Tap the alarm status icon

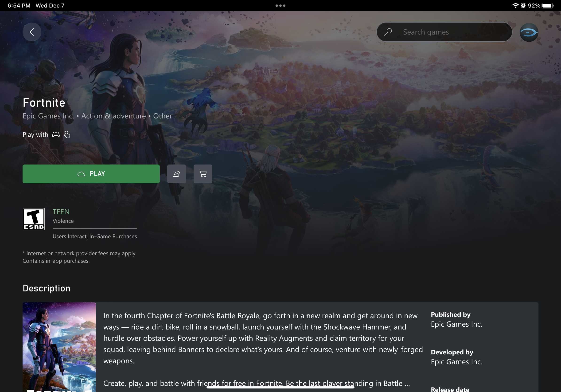point(523,5)
